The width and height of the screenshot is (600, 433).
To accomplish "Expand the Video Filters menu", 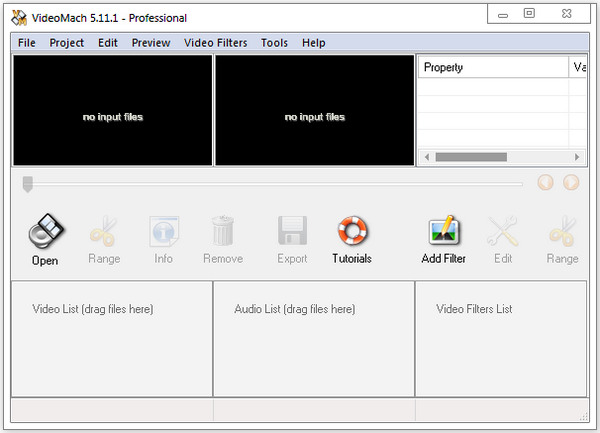I will (x=216, y=43).
